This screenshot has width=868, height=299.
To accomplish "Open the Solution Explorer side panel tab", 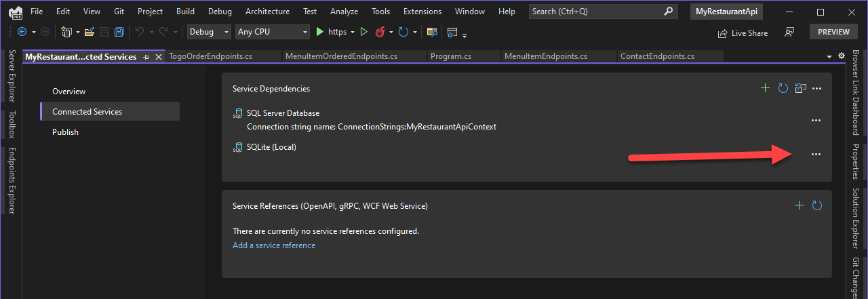I will 856,218.
